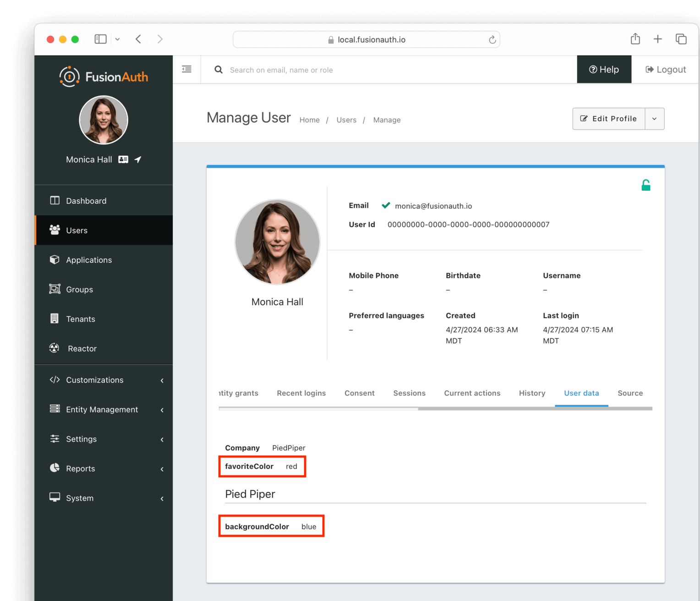Open the Groups section
The height and width of the screenshot is (601, 700).
click(79, 289)
